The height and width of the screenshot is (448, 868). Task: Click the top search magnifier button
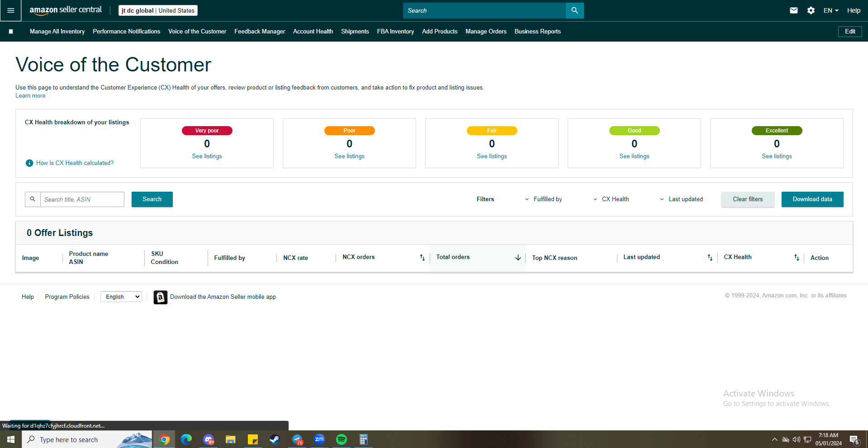[x=574, y=10]
